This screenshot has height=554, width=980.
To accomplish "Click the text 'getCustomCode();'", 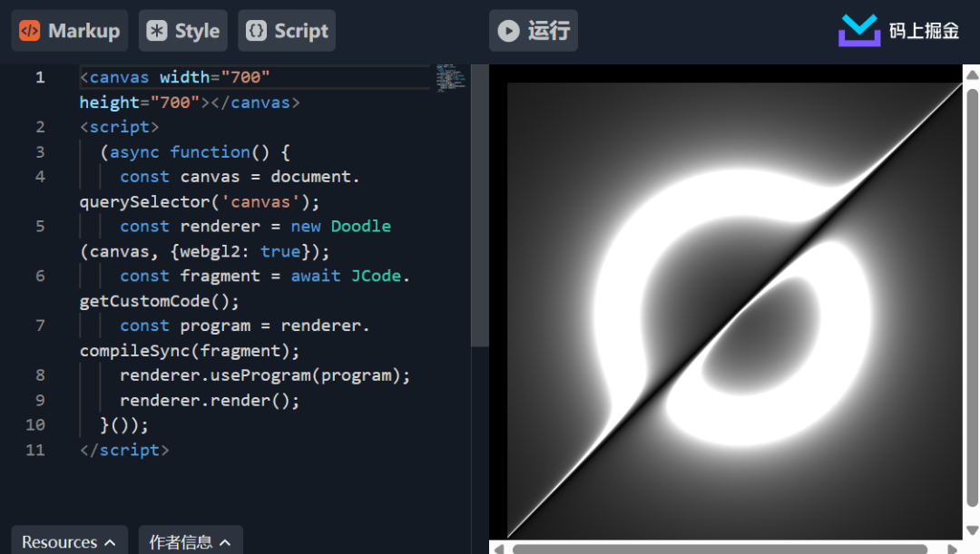I will [160, 301].
